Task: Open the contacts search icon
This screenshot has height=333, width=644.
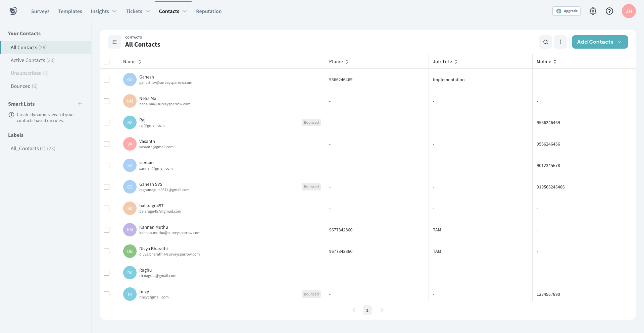Action: point(545,42)
